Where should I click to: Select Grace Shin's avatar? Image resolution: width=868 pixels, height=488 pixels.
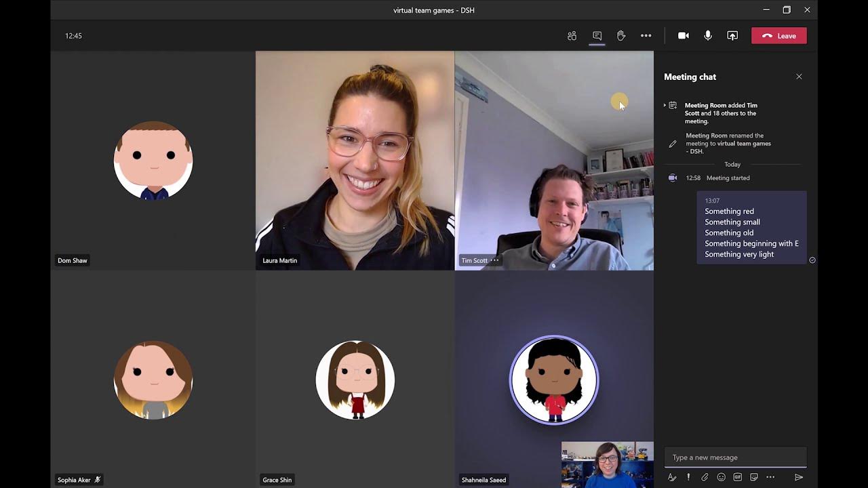click(355, 380)
